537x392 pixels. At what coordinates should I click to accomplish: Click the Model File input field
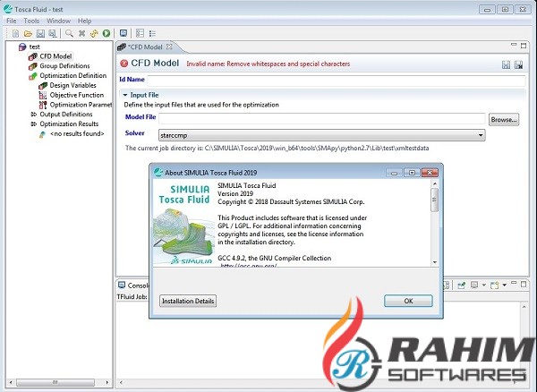click(x=322, y=119)
